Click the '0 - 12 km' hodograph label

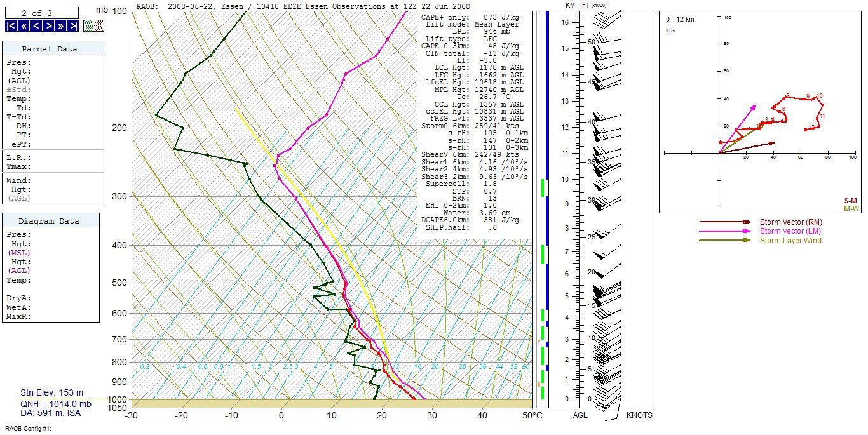681,19
